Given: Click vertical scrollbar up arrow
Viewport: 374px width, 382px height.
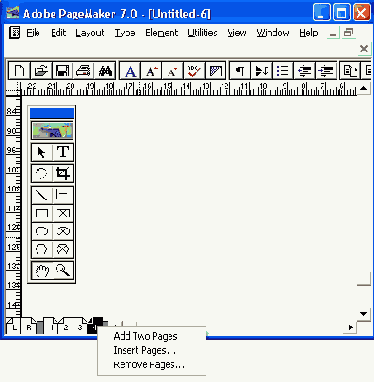Looking at the screenshot, I should point(364,89).
